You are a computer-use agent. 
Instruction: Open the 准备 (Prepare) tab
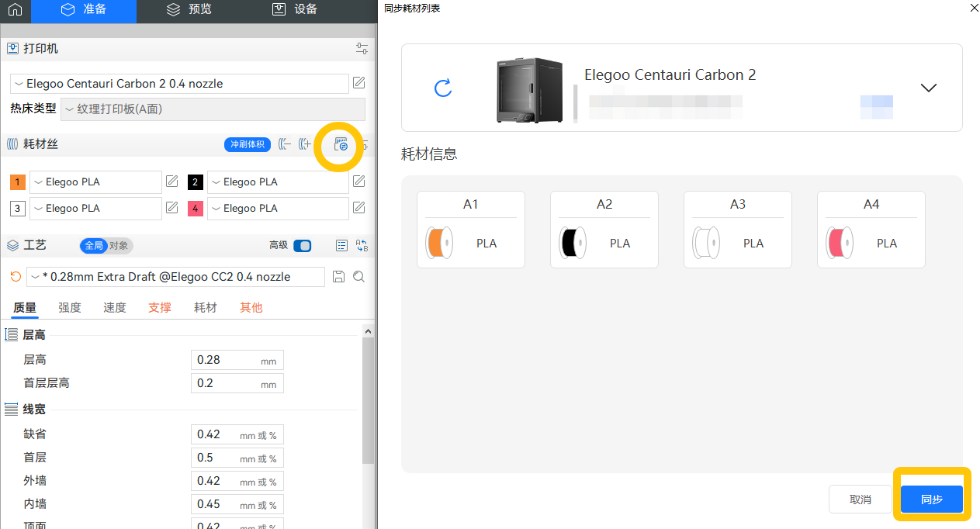pos(84,10)
